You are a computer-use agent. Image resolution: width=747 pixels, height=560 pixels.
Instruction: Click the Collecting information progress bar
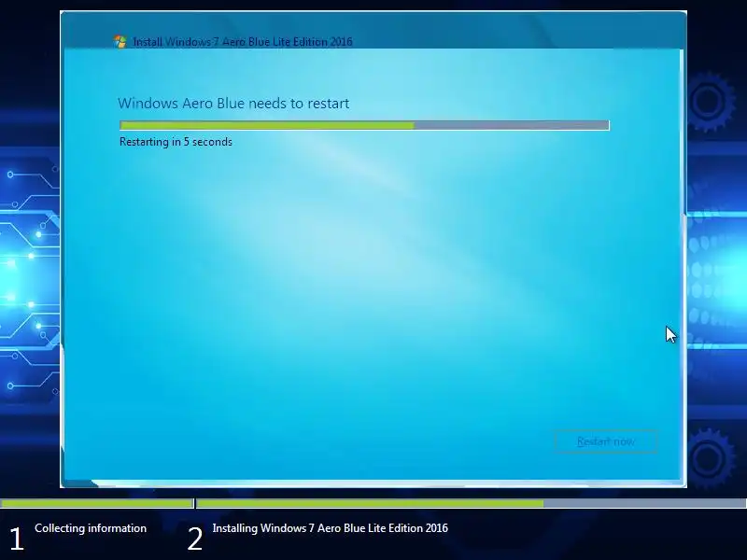click(x=96, y=503)
